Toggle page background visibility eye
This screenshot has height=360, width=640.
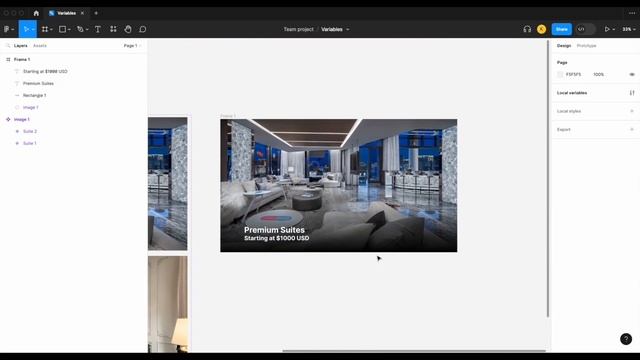point(632,74)
